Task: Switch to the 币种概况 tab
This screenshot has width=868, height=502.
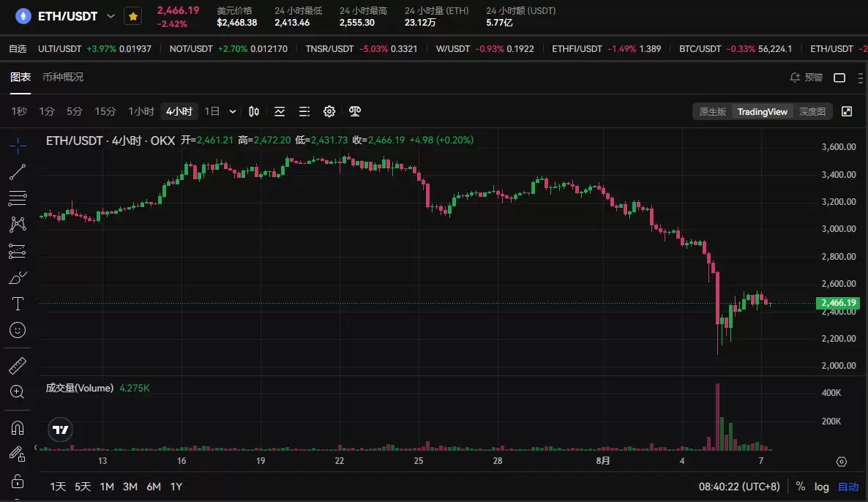Action: [63, 77]
